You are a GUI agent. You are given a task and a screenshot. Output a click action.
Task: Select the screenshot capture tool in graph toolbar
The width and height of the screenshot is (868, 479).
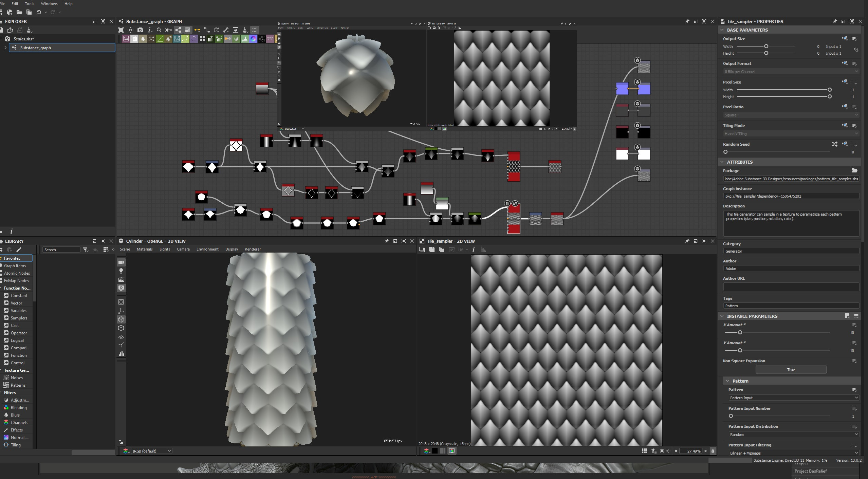click(x=141, y=30)
